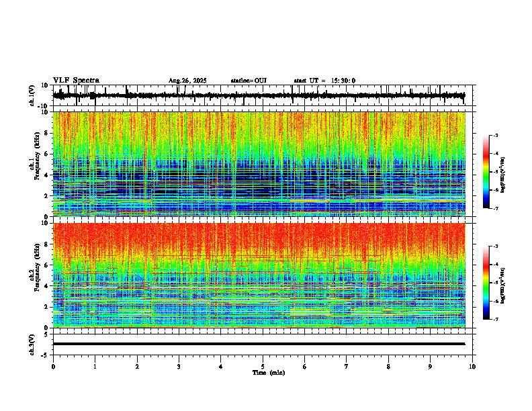Click the ch.1 voltage waveform trace
The width and height of the screenshot is (532, 411).
[259, 95]
